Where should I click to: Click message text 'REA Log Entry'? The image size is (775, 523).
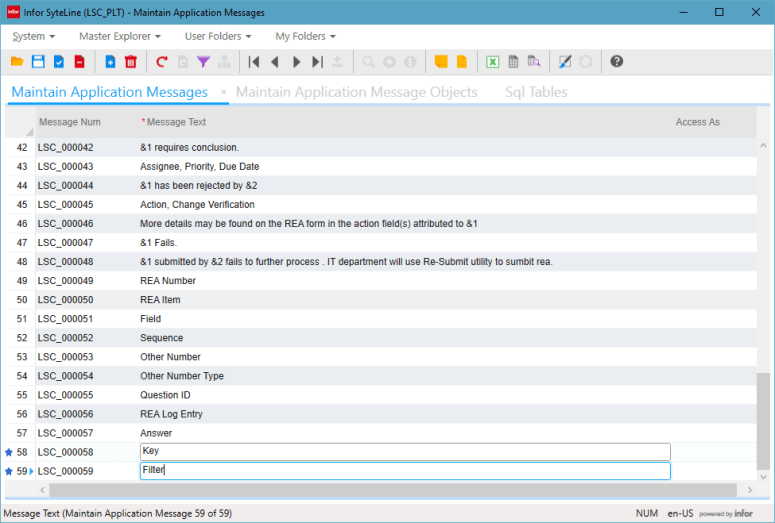point(171,414)
